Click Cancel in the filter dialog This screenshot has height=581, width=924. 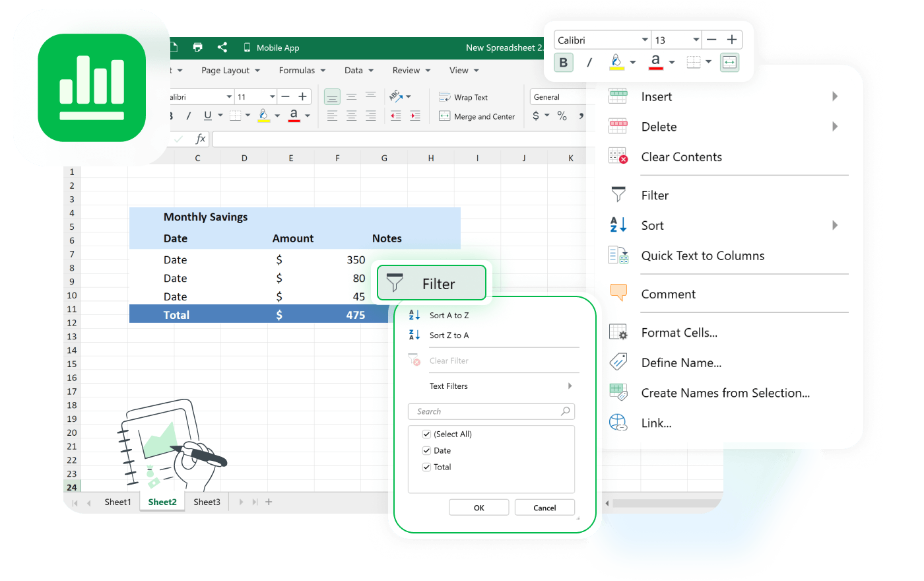click(x=544, y=508)
